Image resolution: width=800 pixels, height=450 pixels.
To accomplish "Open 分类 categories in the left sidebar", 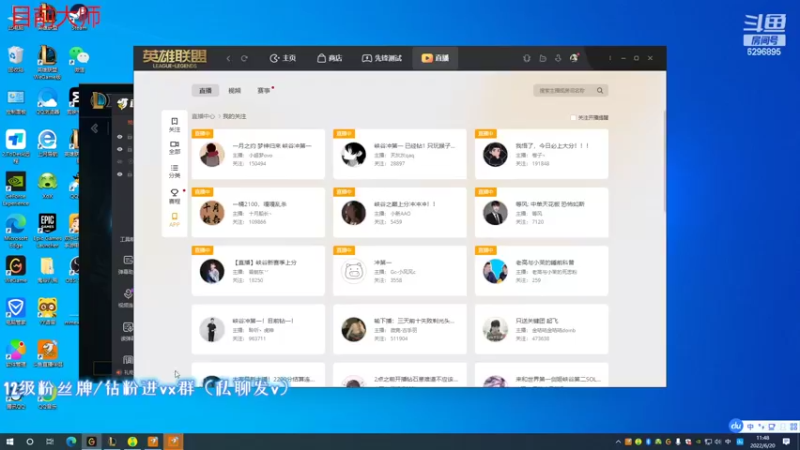I will point(174,171).
